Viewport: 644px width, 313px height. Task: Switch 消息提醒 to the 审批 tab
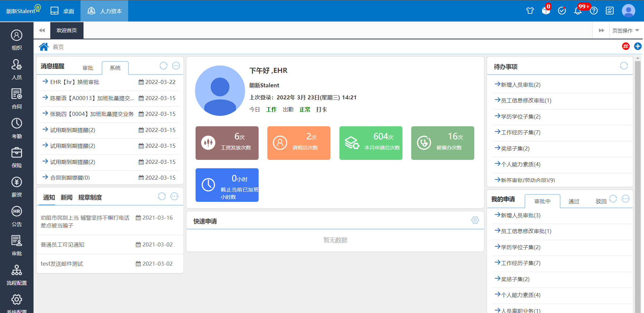coord(88,68)
